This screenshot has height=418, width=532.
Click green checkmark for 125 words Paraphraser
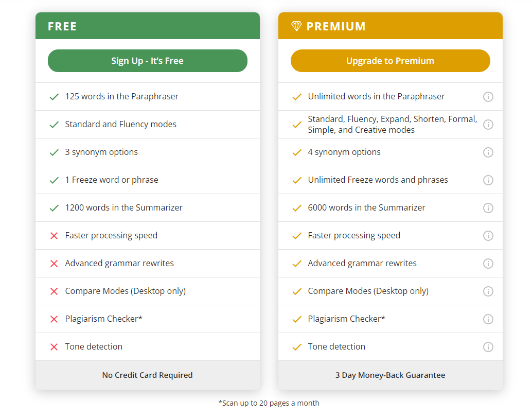coord(54,97)
